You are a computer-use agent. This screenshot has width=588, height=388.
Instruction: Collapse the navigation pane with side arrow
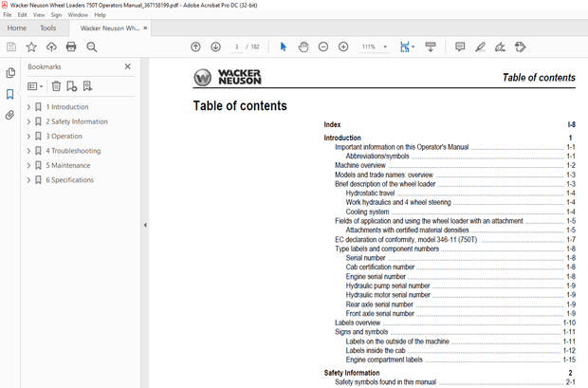(x=145, y=225)
